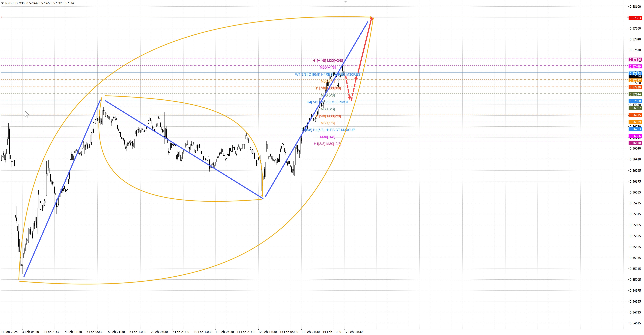
Task: Click the 12 Feb 13:30 time axis label
Action: pyautogui.click(x=267, y=332)
